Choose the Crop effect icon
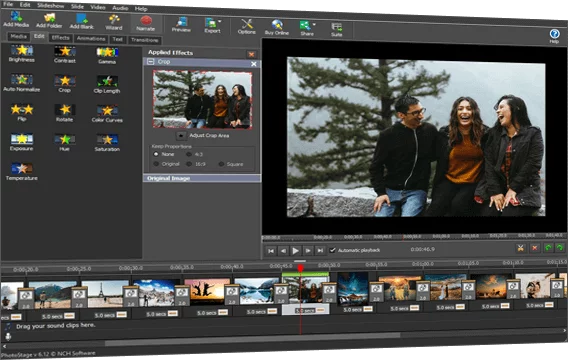568x360 pixels. [x=64, y=84]
